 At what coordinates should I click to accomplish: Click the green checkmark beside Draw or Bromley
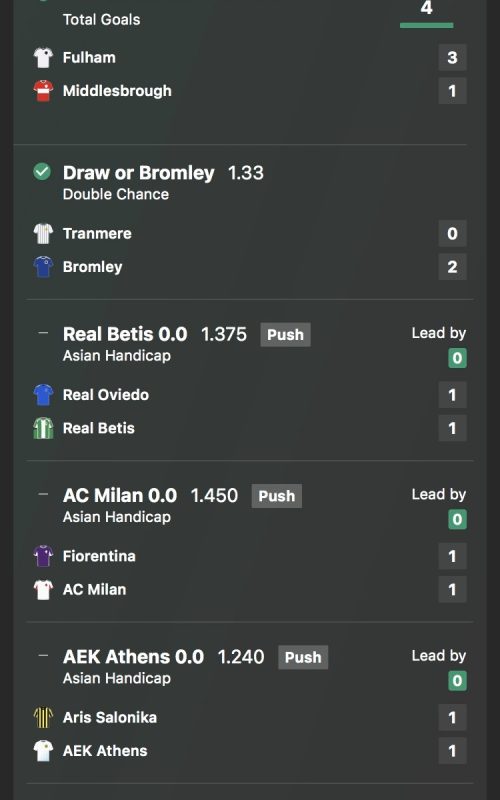point(42,171)
